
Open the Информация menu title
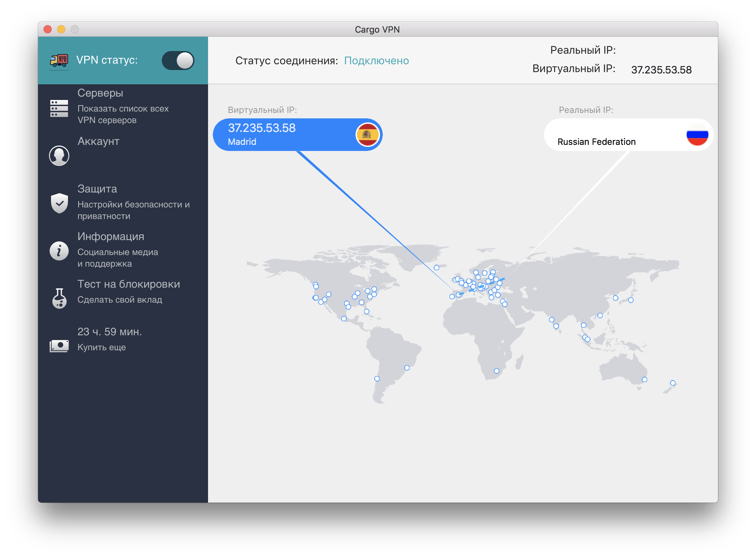point(111,236)
